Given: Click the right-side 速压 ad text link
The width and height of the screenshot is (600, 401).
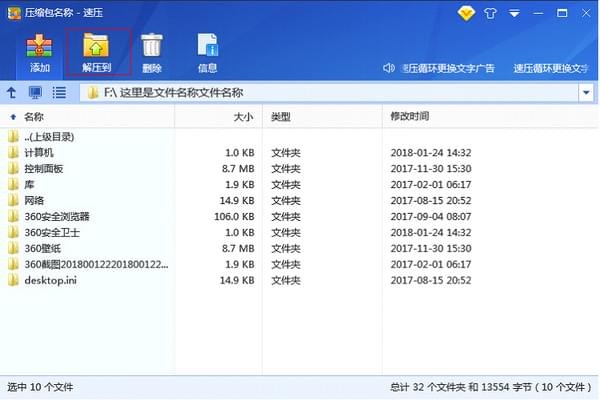Looking at the screenshot, I should [550, 69].
